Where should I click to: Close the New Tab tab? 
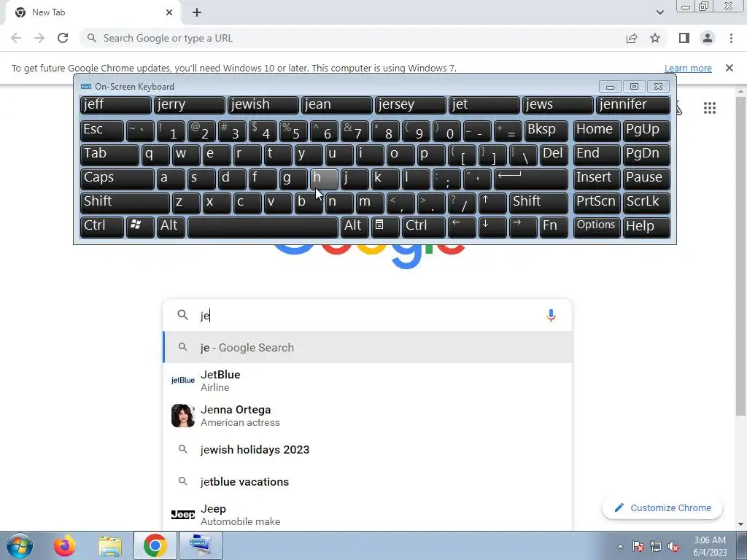(x=169, y=12)
